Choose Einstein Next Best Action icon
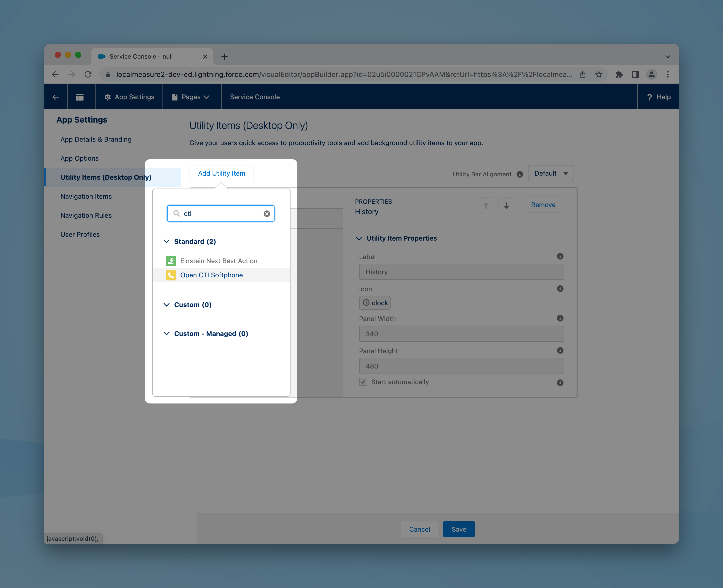Viewport: 723px width, 588px height. [x=171, y=261]
